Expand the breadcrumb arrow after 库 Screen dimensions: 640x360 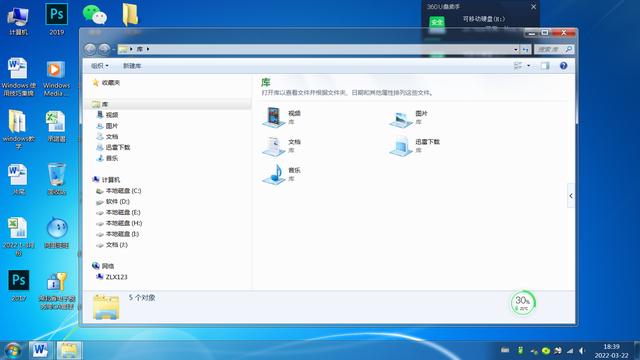pyautogui.click(x=148, y=49)
